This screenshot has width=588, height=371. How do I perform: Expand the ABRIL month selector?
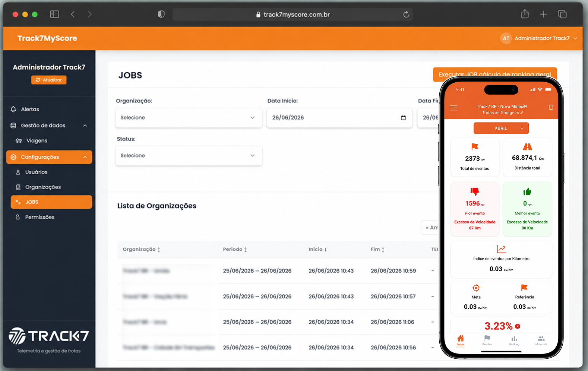(501, 128)
